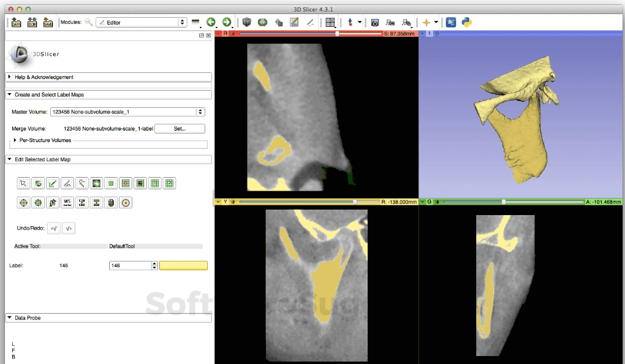Select the Erase effect tool
Screen dimensions: 625x364
coord(38,183)
